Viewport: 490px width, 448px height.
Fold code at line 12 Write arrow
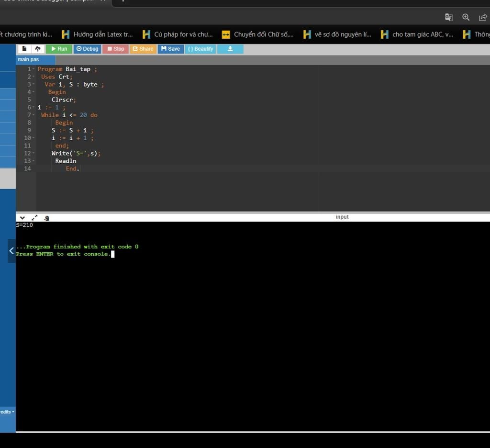(x=33, y=153)
